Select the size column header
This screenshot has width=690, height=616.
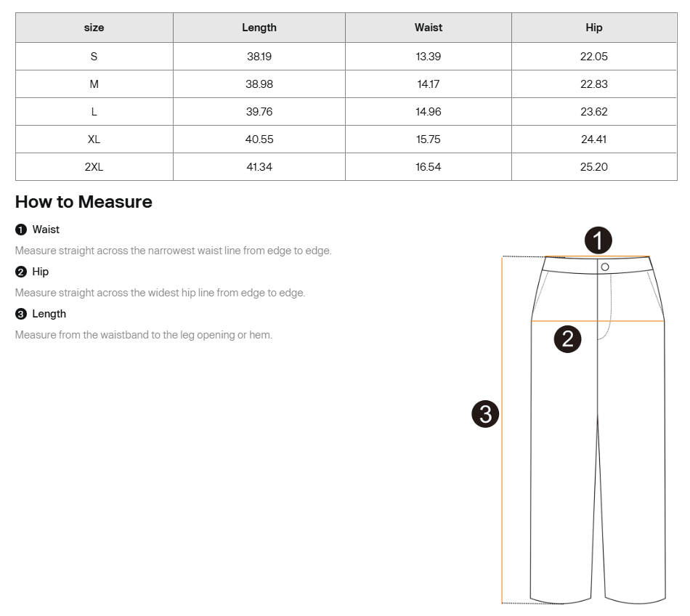tap(94, 28)
